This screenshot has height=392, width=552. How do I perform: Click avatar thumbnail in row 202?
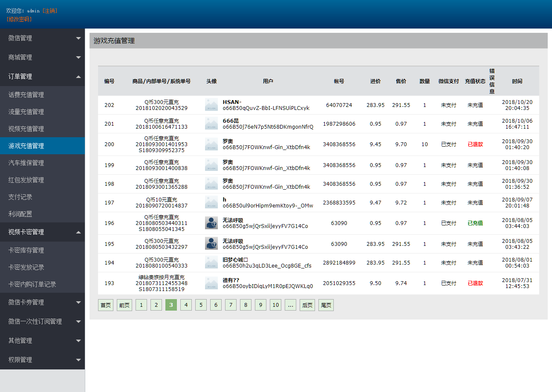[211, 105]
